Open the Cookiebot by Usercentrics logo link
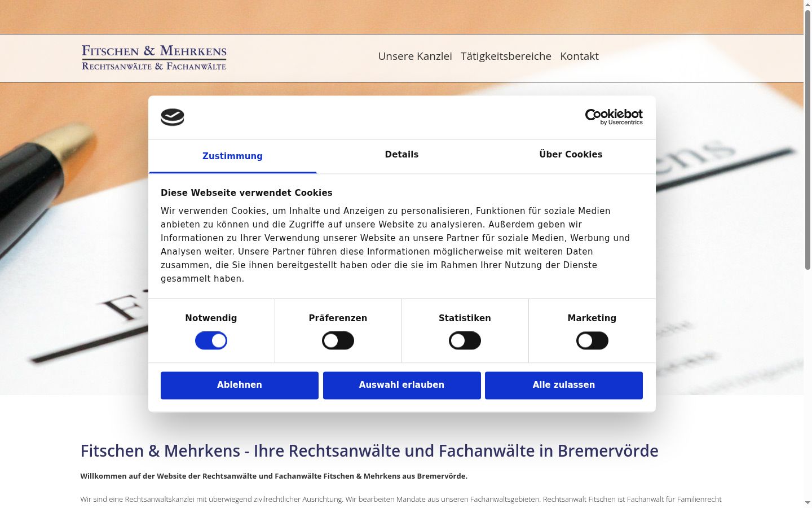 pyautogui.click(x=614, y=117)
